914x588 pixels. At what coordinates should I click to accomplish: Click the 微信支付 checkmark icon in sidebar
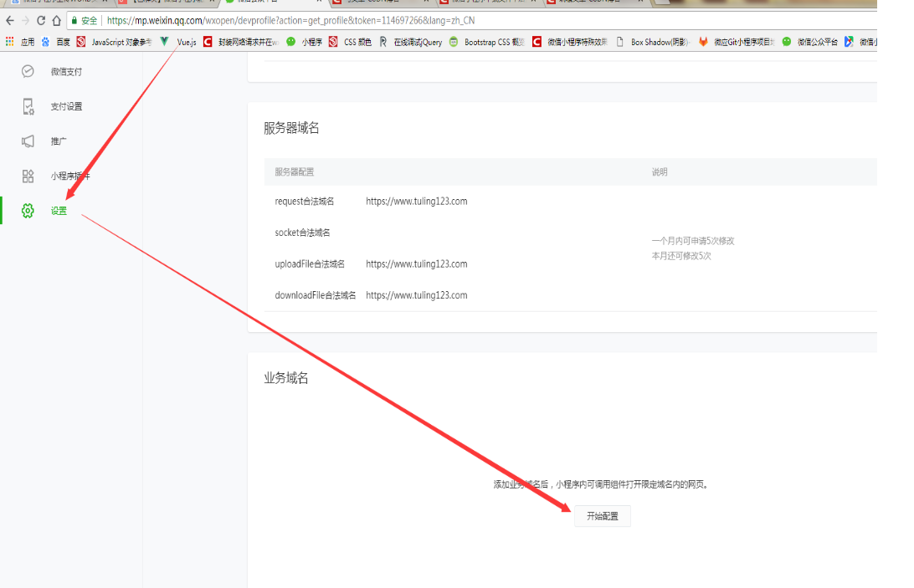click(x=28, y=71)
